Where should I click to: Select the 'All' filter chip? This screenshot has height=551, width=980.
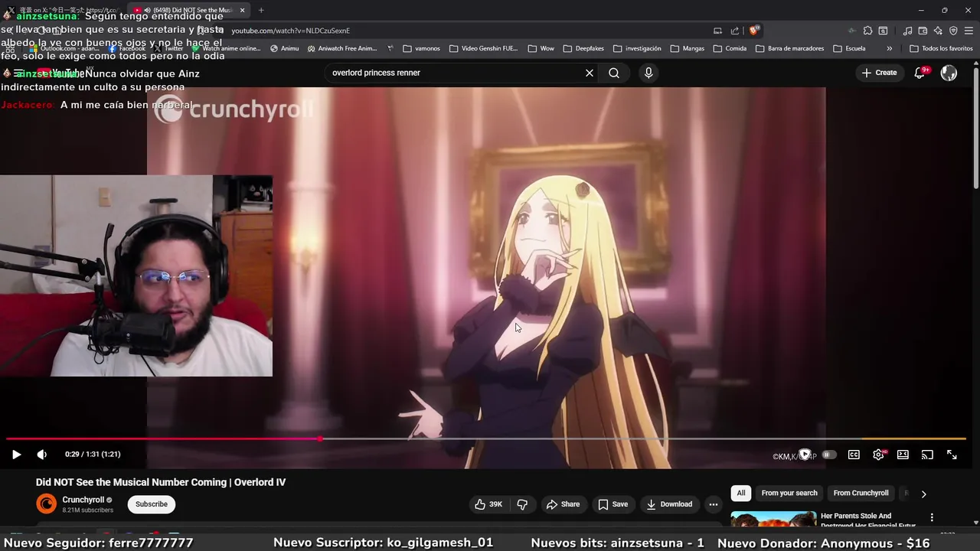[741, 493]
